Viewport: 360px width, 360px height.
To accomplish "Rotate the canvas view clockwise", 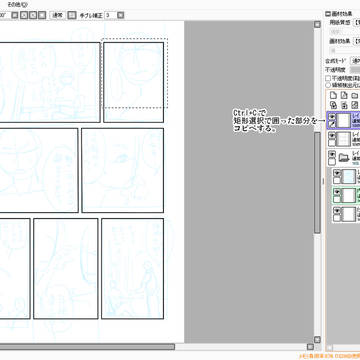I will click(33, 15).
